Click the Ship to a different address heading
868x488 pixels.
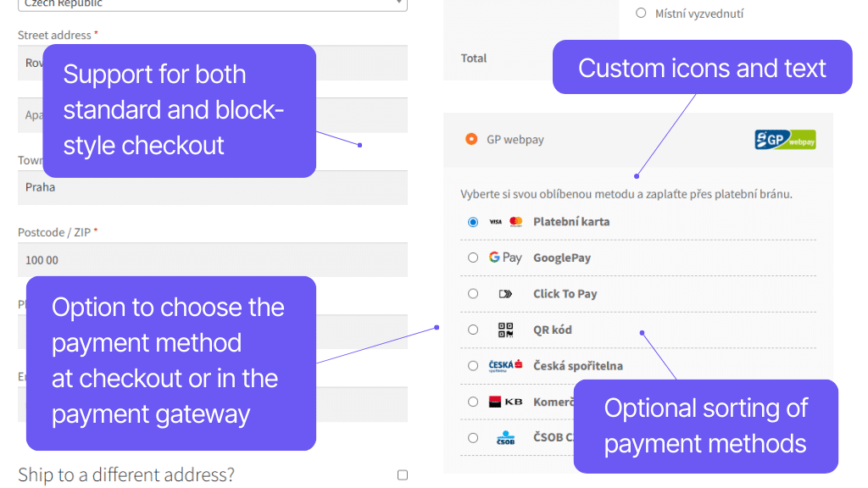(x=126, y=474)
